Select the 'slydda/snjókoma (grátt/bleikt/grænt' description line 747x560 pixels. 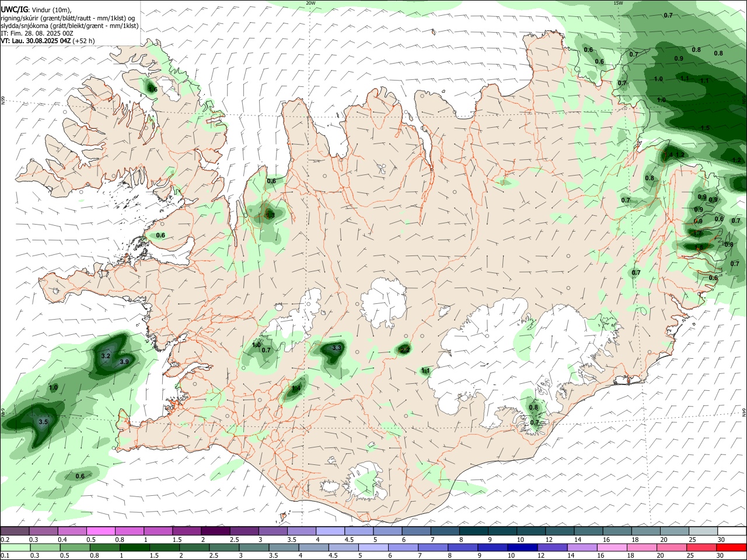click(x=69, y=26)
